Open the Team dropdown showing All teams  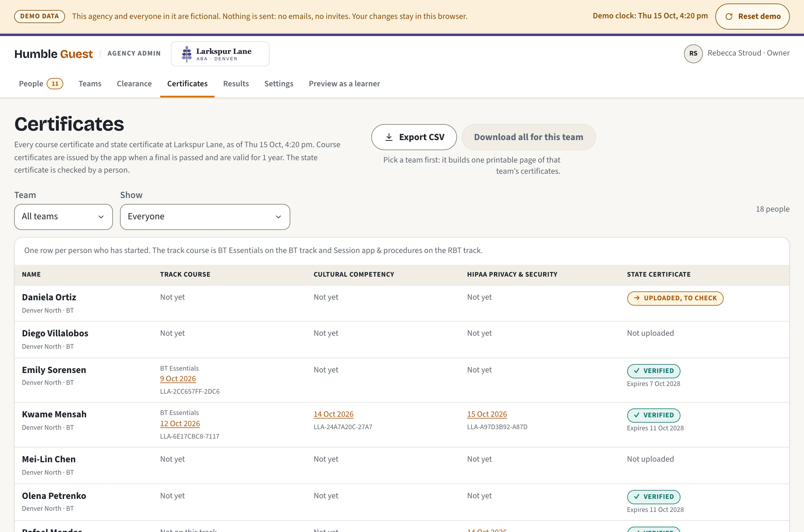(x=64, y=217)
